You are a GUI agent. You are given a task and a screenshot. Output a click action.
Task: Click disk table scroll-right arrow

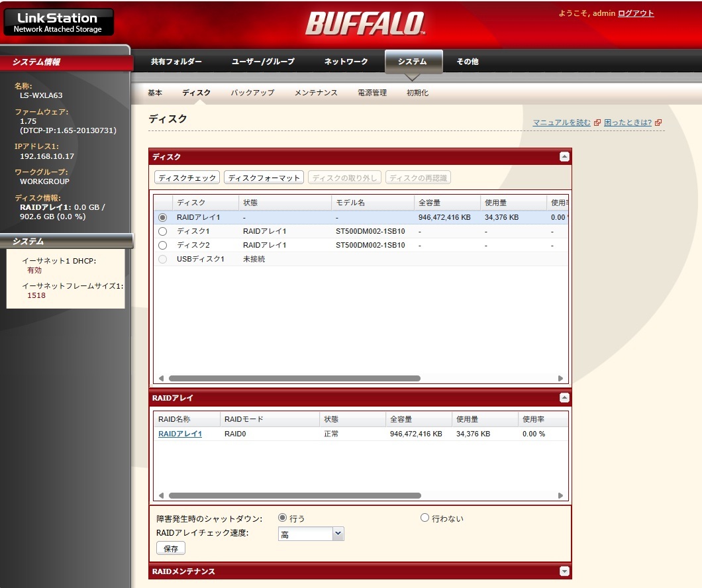(560, 379)
